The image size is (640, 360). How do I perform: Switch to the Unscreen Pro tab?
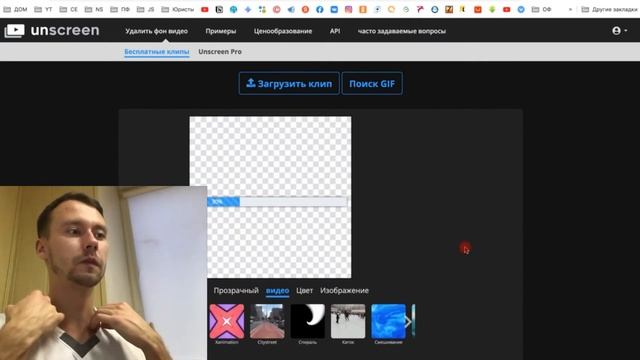pyautogui.click(x=220, y=52)
